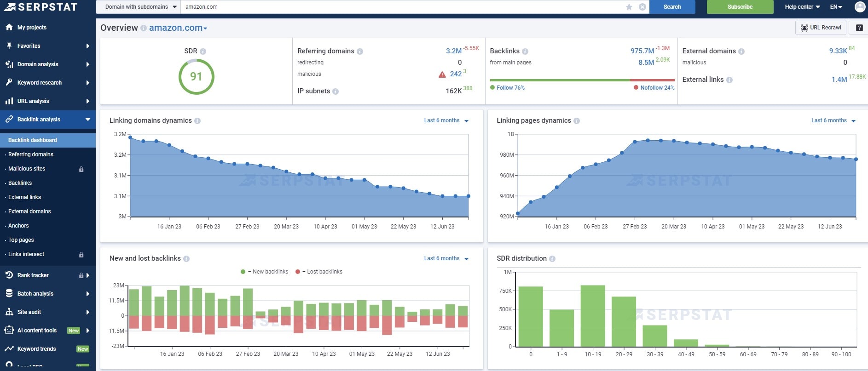Viewport: 868px width, 371px height.
Task: Click info icon beside Referring domains
Action: pyautogui.click(x=360, y=51)
